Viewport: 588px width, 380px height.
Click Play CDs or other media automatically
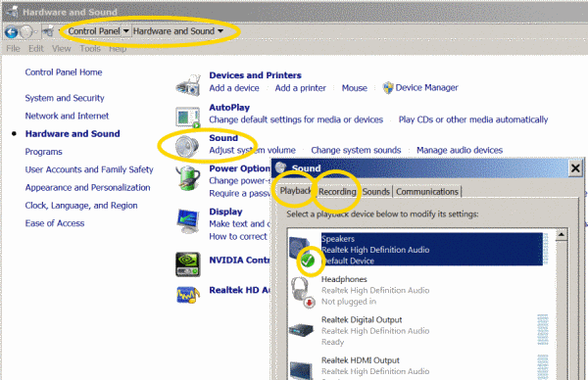[473, 119]
